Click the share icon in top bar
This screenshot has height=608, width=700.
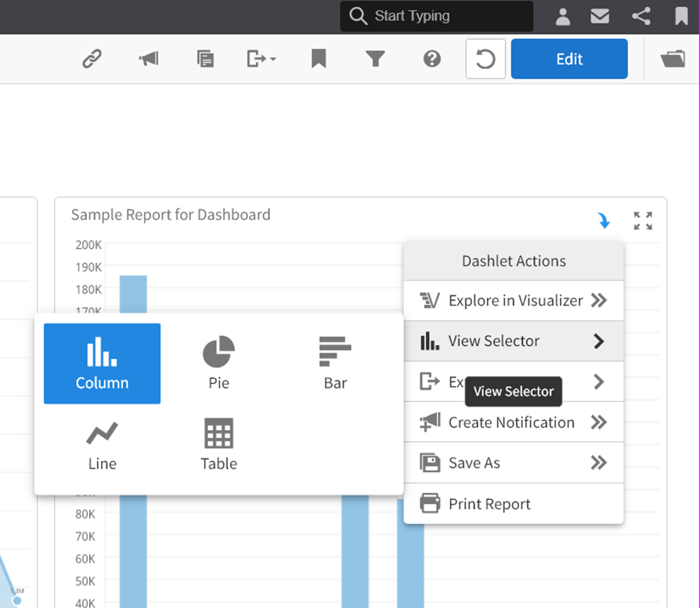tap(640, 16)
